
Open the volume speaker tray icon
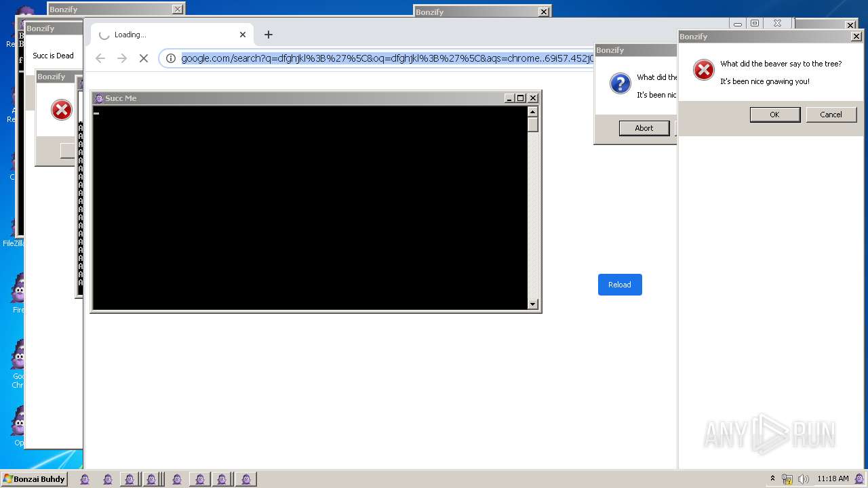point(804,479)
